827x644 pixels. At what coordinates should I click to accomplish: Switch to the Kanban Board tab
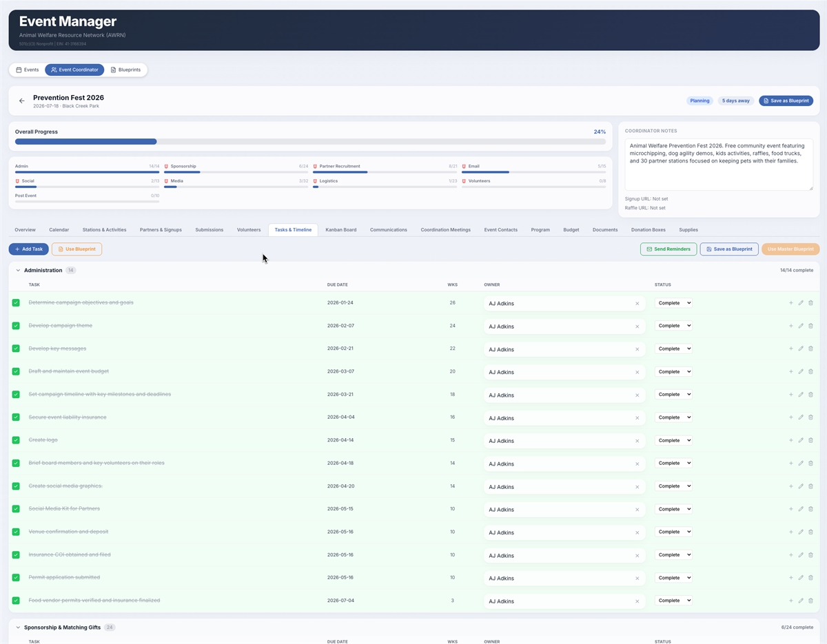point(341,229)
